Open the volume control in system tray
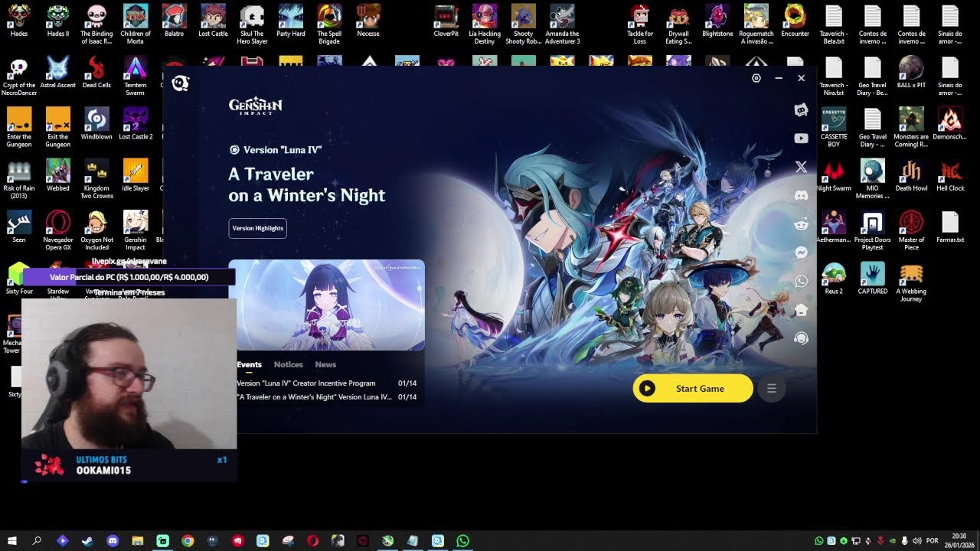 [x=916, y=541]
